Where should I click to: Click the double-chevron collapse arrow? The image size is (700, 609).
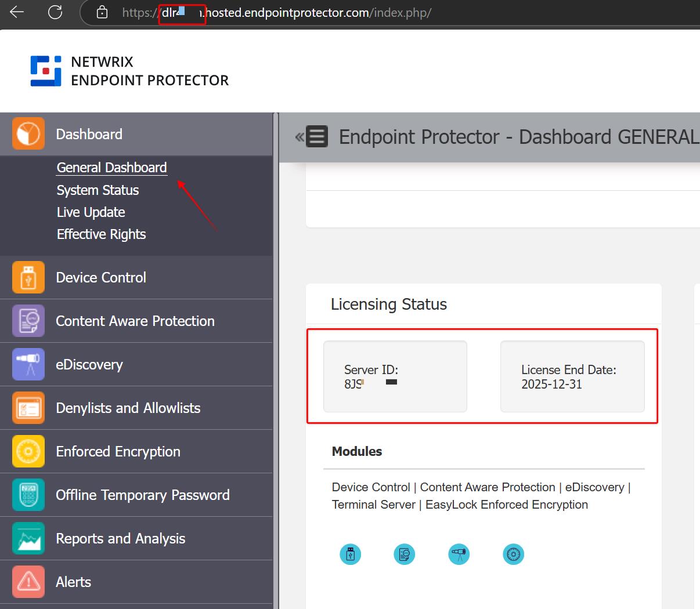tap(300, 137)
